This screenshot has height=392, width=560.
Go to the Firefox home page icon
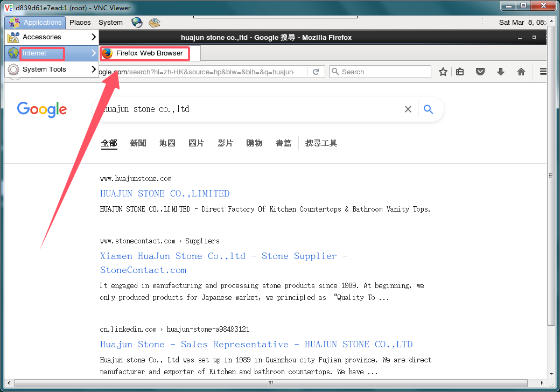tap(521, 72)
